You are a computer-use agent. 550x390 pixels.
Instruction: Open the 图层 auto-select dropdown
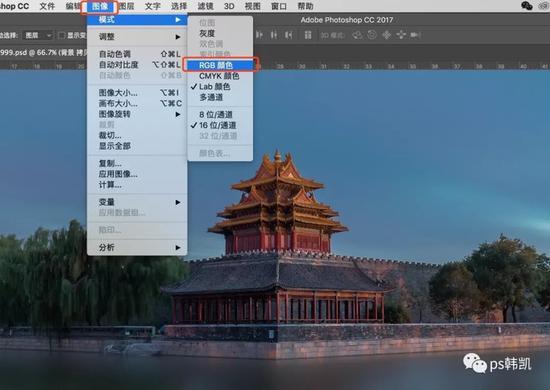(38, 35)
